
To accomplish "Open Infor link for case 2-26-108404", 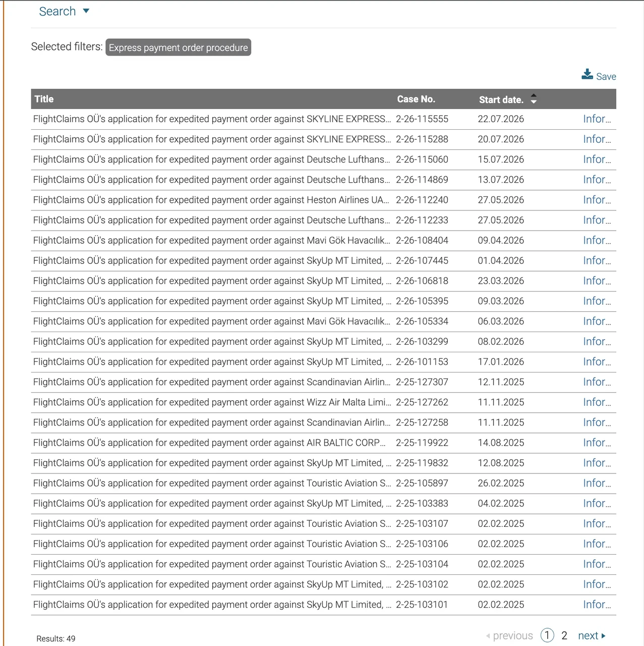I will [x=597, y=240].
